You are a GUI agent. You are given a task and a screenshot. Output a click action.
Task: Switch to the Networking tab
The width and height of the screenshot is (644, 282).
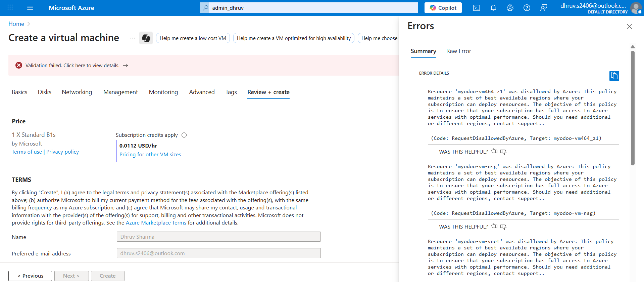77,92
